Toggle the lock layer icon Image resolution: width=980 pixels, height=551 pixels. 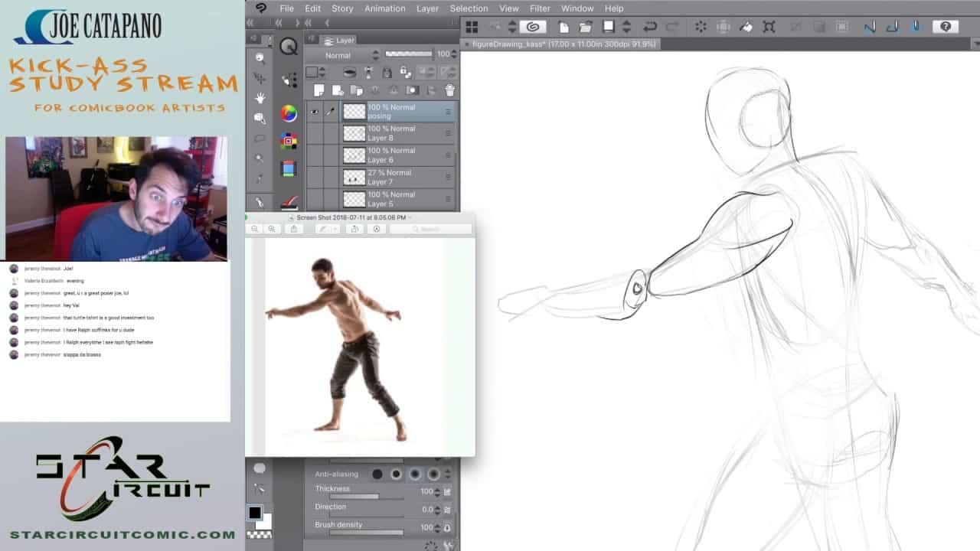[387, 73]
